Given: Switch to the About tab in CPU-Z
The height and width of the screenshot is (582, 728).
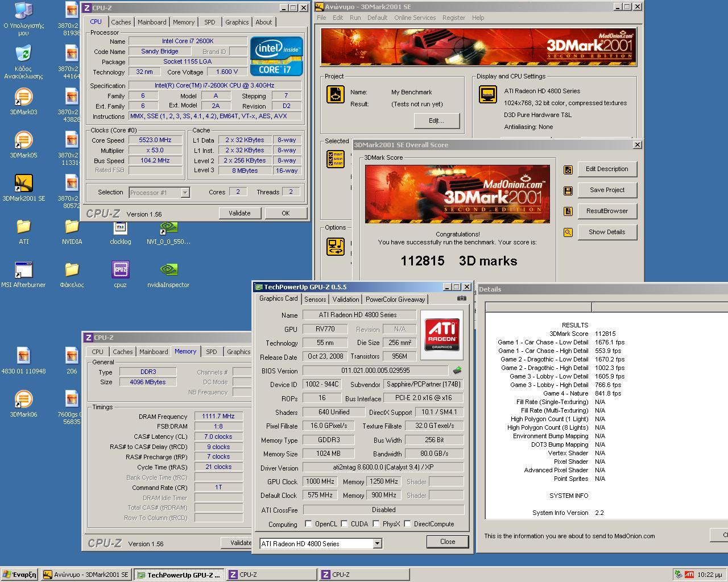Looking at the screenshot, I should tap(263, 22).
